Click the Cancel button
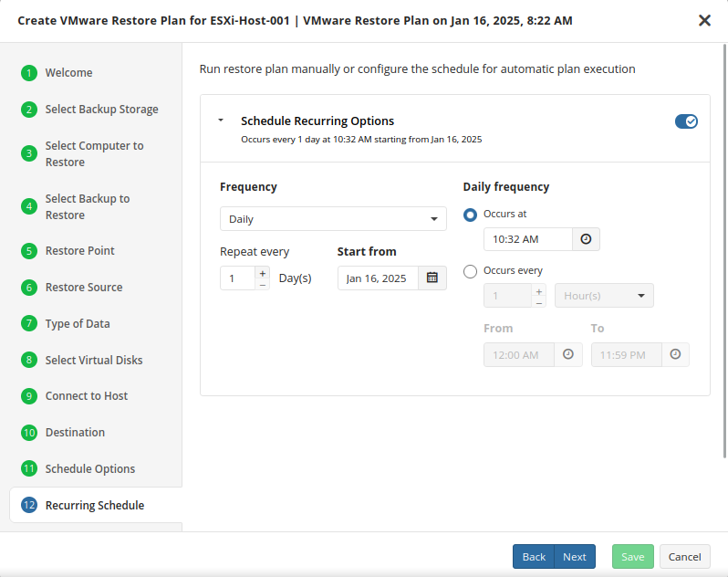Screen dimensions: 728x577 click(x=684, y=557)
